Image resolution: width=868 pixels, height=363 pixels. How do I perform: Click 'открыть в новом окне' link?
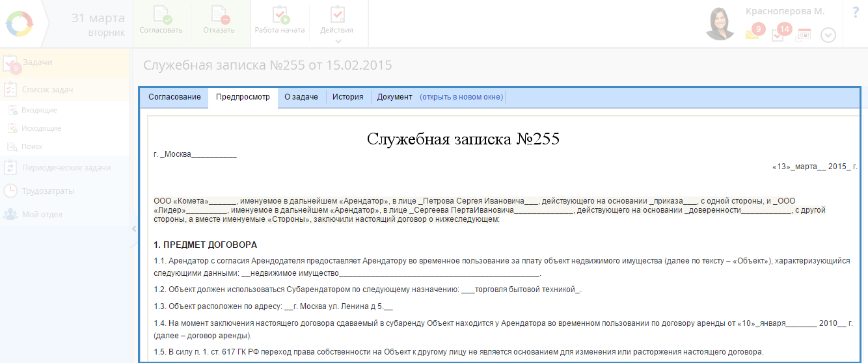[461, 97]
